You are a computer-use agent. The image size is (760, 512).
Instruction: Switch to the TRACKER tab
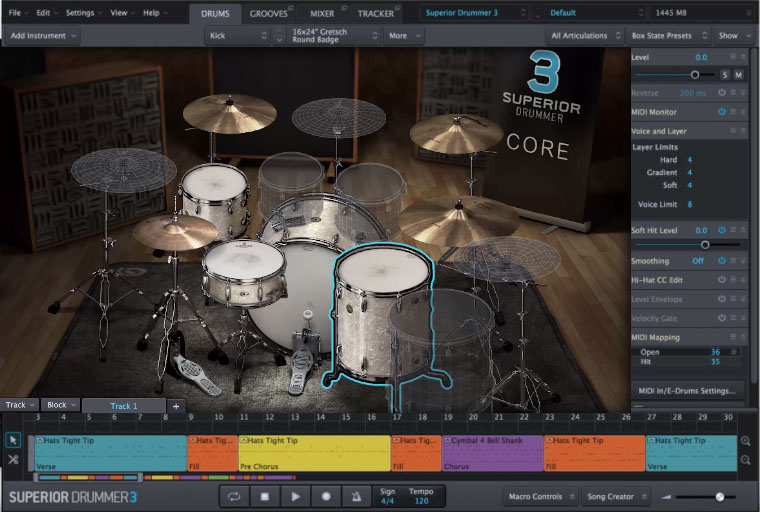pyautogui.click(x=377, y=14)
